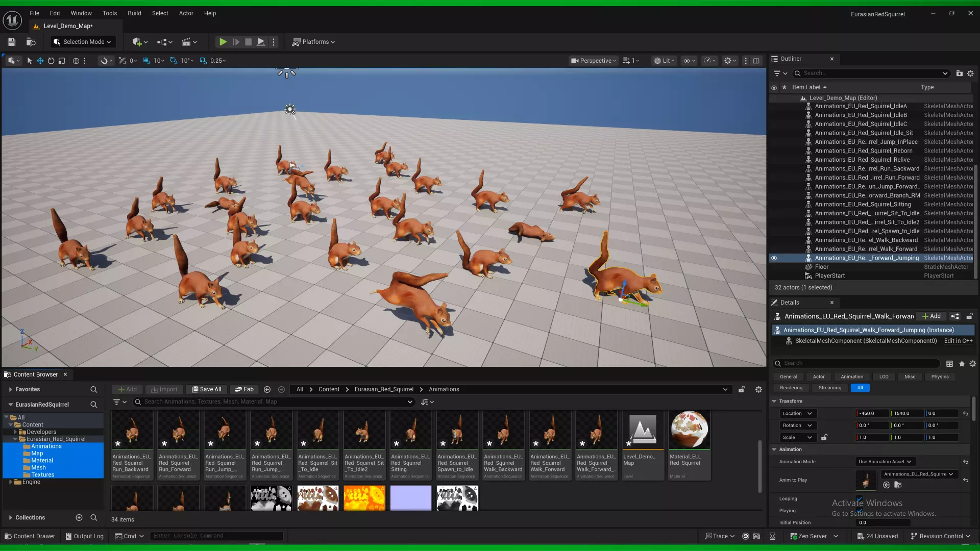Open the Quick Add actor icon menu

(139, 42)
